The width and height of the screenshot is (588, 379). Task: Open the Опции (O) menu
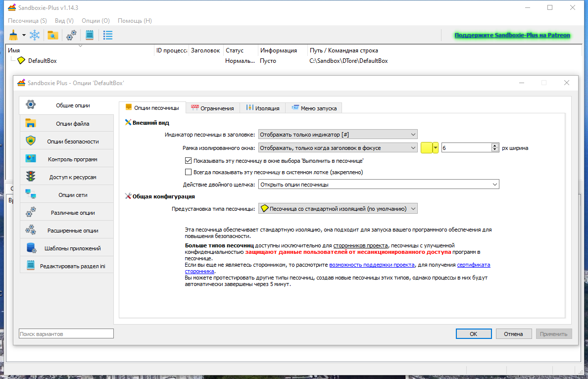[x=96, y=21]
